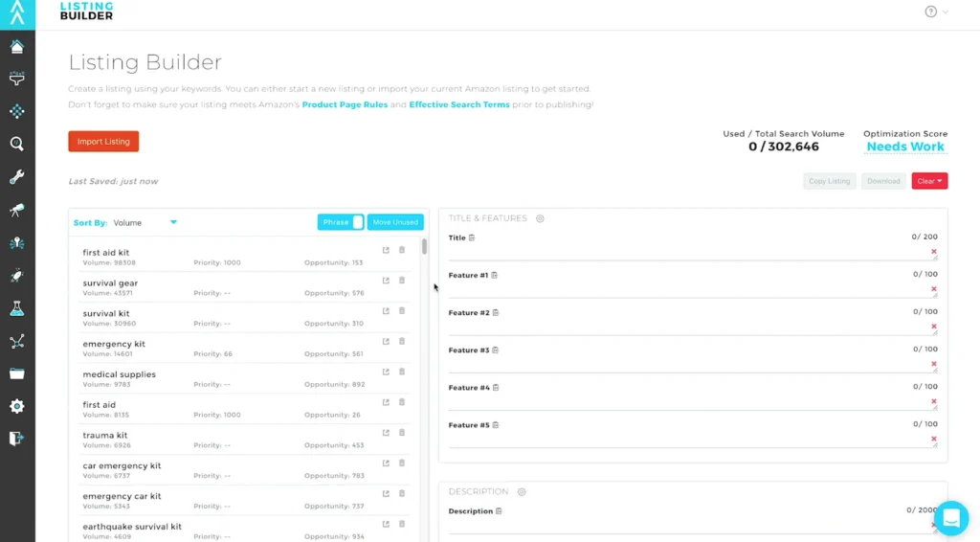980x542 pixels.
Task: Click the clipboard icon next to Title
Action: [x=472, y=237]
